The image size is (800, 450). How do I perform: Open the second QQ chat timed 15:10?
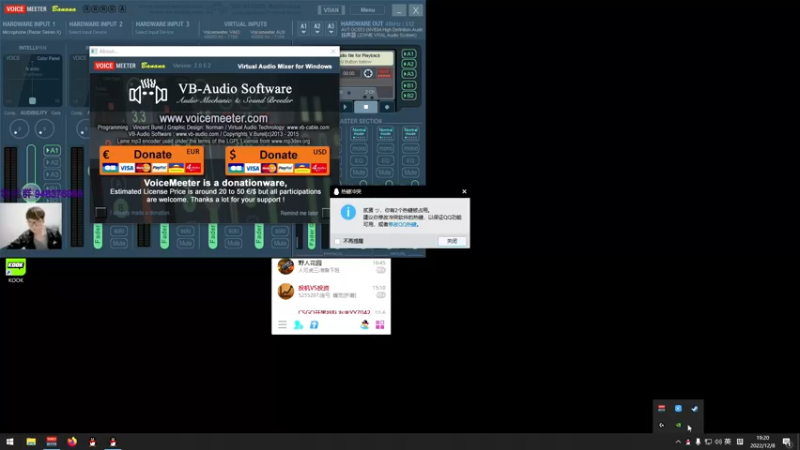(x=331, y=291)
